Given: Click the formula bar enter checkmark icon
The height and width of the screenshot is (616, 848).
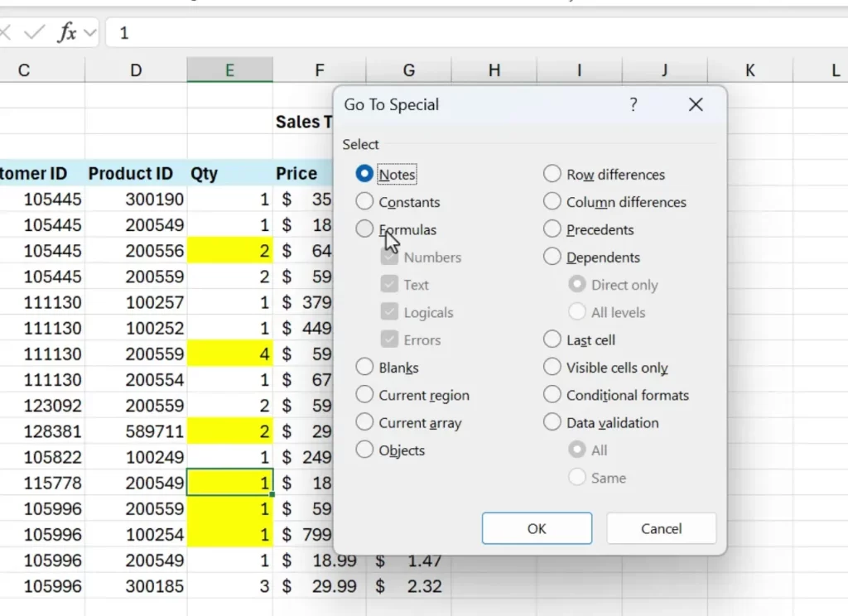Looking at the screenshot, I should click(x=34, y=33).
